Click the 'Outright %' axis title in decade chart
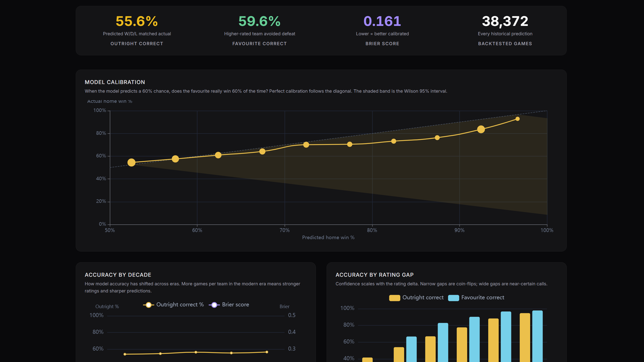This screenshot has width=644, height=362. point(107,307)
